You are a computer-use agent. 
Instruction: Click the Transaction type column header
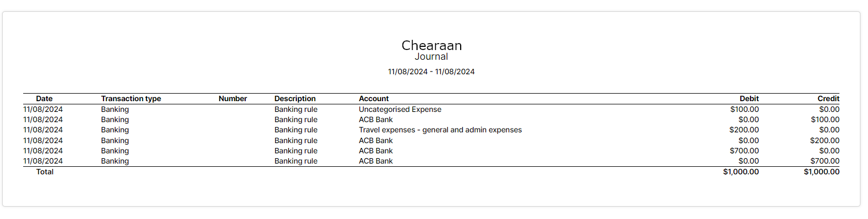(131, 98)
